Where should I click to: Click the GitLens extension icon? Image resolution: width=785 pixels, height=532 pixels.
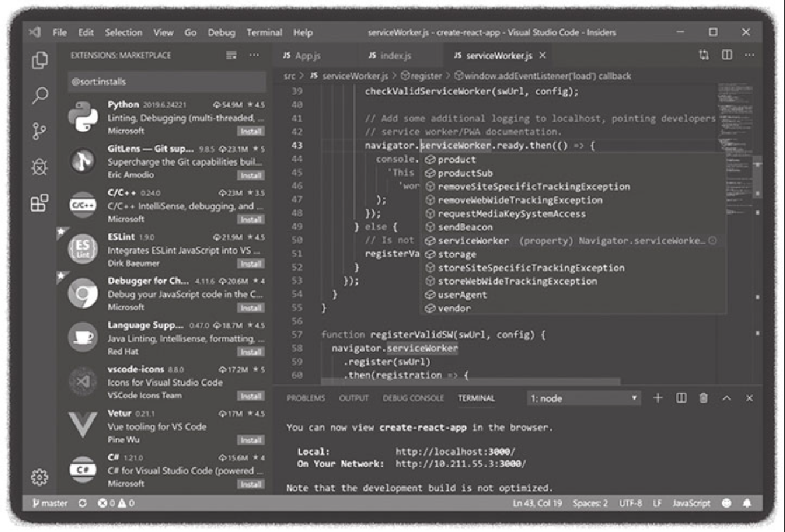click(x=83, y=160)
